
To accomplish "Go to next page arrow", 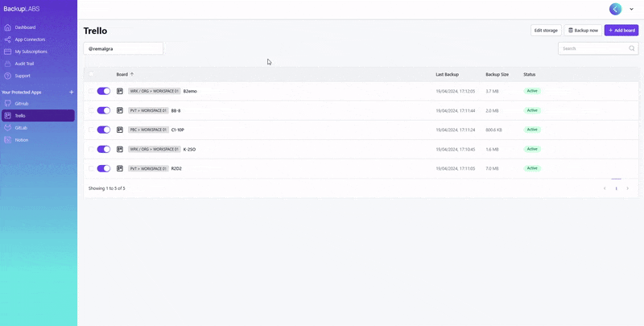I will pos(628,188).
